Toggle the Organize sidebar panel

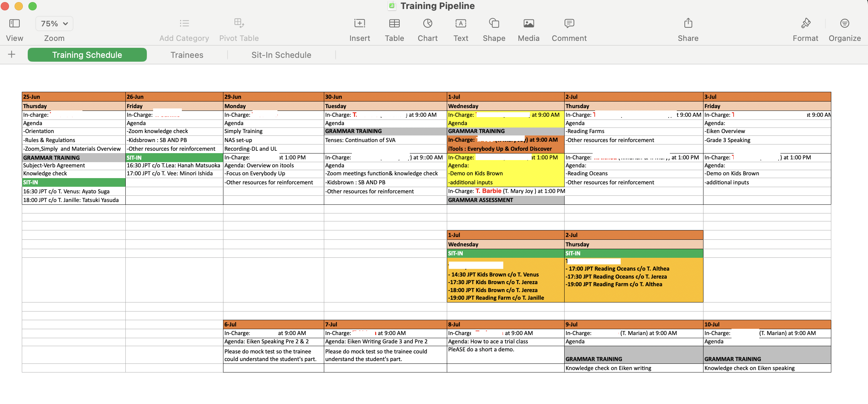pos(844,24)
